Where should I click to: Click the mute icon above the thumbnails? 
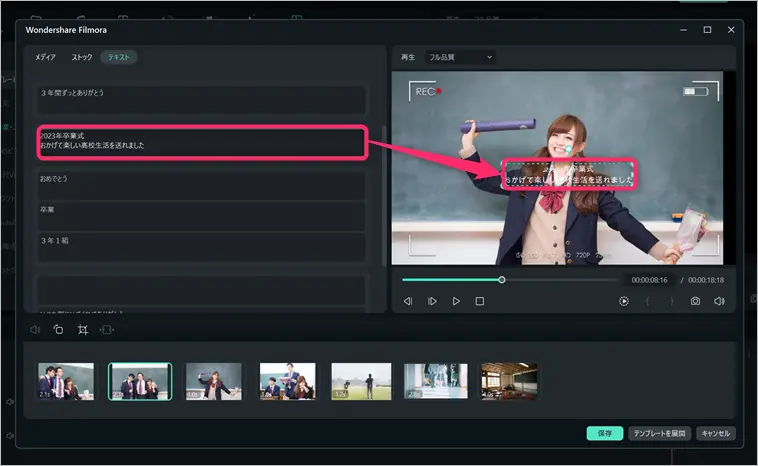(35, 330)
